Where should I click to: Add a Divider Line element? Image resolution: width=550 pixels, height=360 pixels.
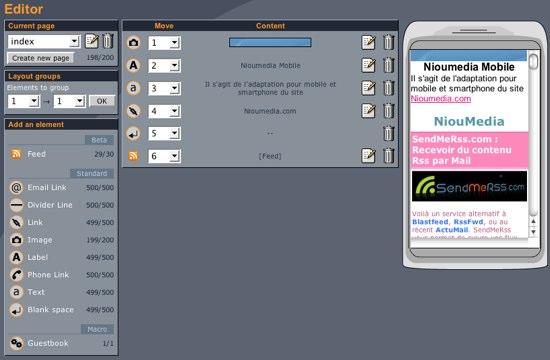click(16, 205)
